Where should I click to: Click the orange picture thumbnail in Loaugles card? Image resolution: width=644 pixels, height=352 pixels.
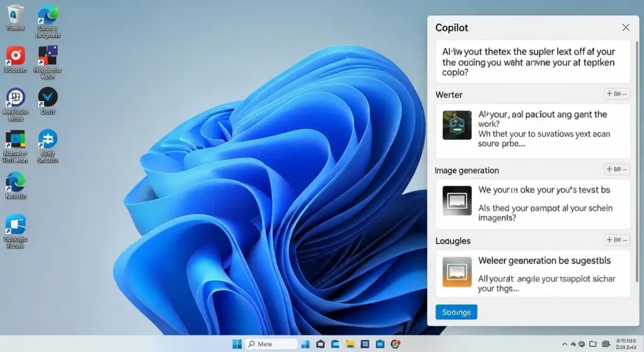click(x=457, y=272)
